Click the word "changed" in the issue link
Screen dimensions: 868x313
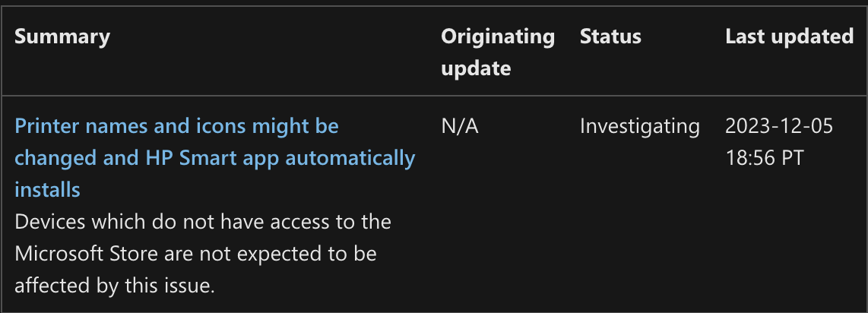tap(51, 158)
